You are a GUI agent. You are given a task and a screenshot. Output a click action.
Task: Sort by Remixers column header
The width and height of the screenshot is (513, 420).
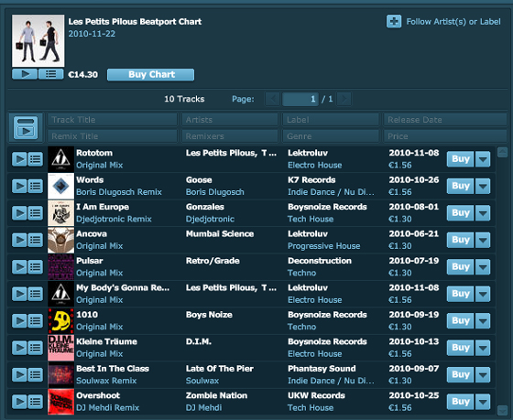[x=230, y=136]
